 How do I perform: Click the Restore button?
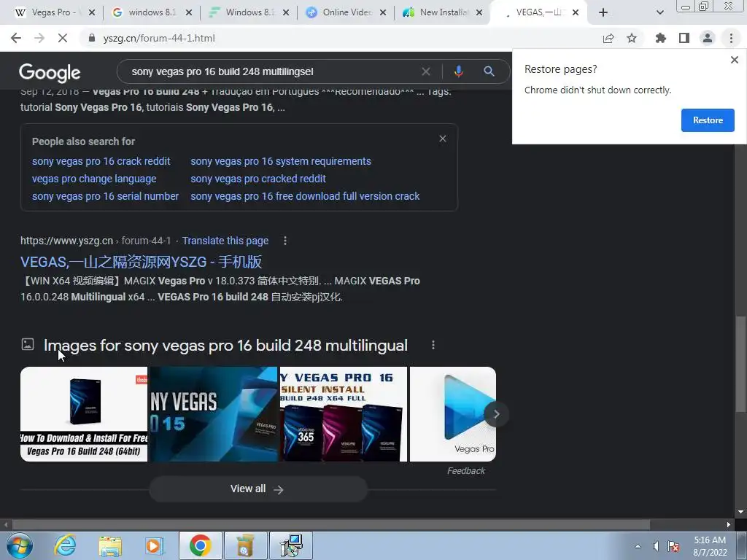[x=708, y=120]
